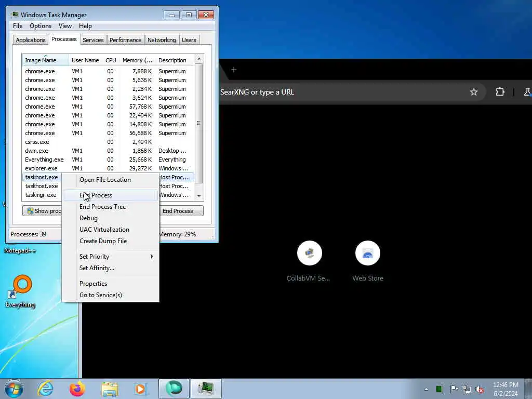Select the taskmgr.exe process row
Image resolution: width=532 pixels, height=399 pixels.
coord(43,195)
